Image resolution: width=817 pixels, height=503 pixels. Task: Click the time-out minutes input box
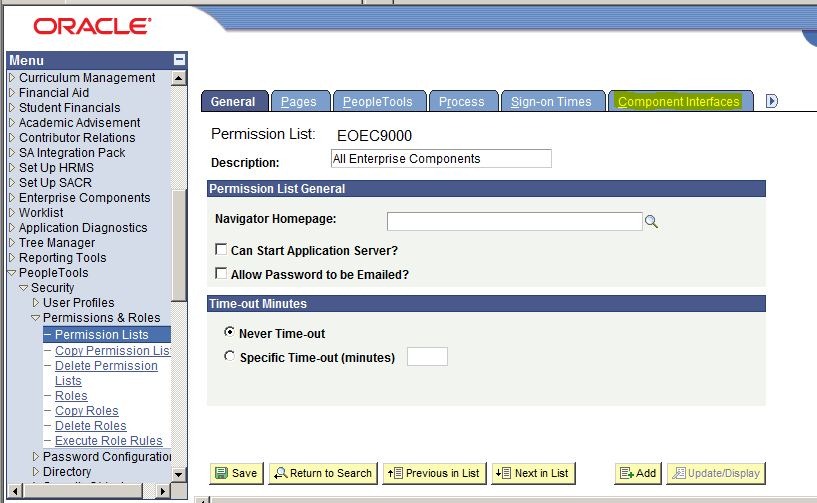[x=427, y=357]
